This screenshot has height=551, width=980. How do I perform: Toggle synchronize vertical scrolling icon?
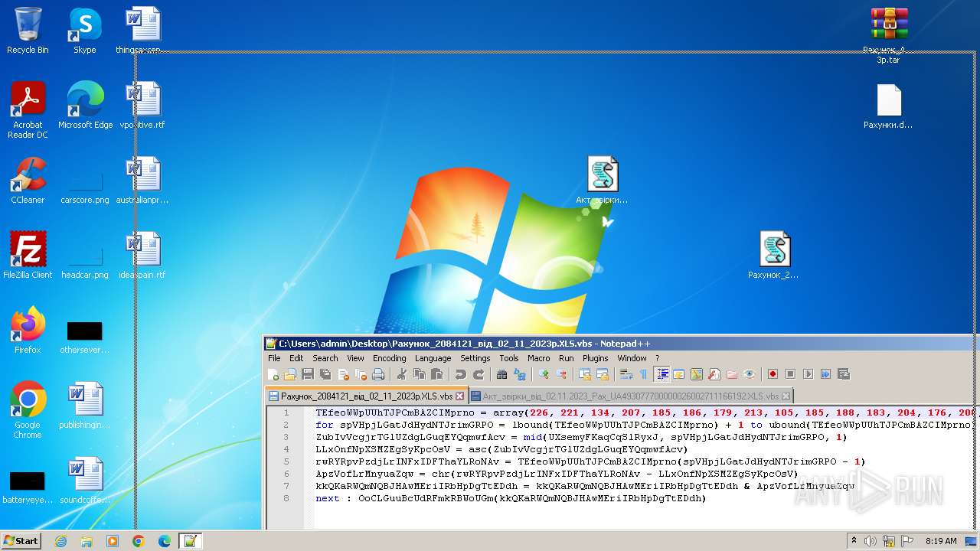click(x=584, y=374)
